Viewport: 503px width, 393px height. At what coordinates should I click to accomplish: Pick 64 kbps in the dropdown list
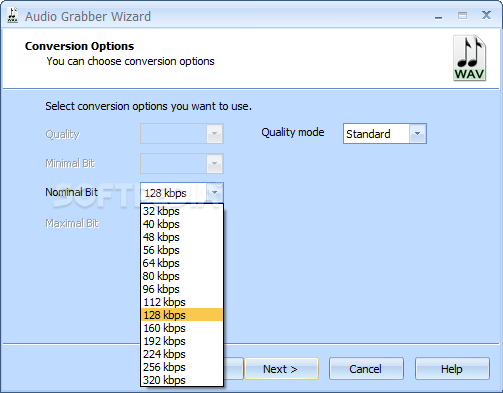click(182, 263)
